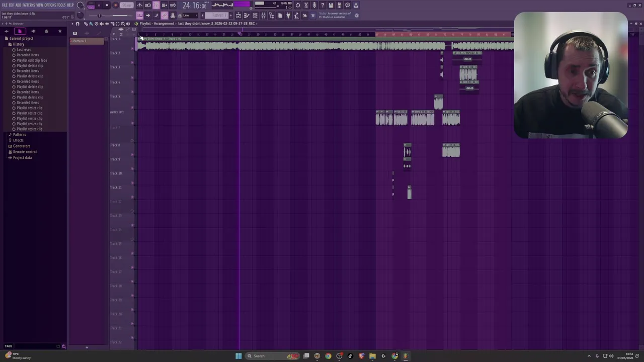The width and height of the screenshot is (644, 362).
Task: Toggle the loop recording icon
Action: coord(173,5)
